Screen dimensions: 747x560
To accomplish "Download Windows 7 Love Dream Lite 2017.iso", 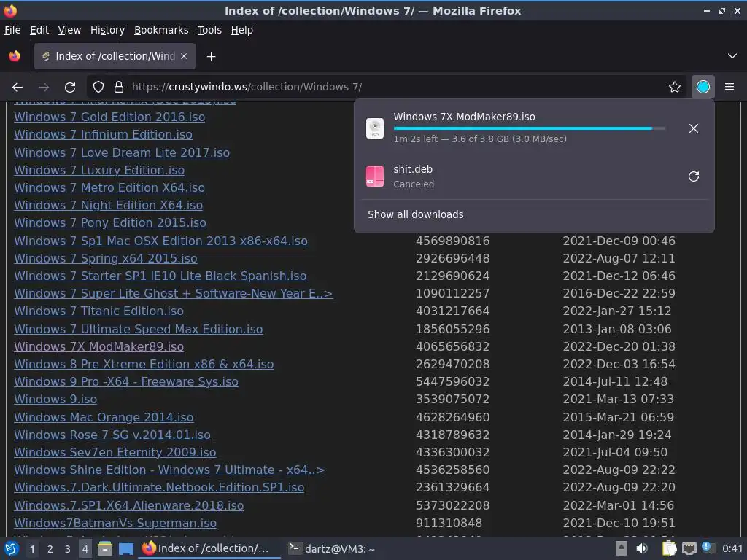I will 122,153.
